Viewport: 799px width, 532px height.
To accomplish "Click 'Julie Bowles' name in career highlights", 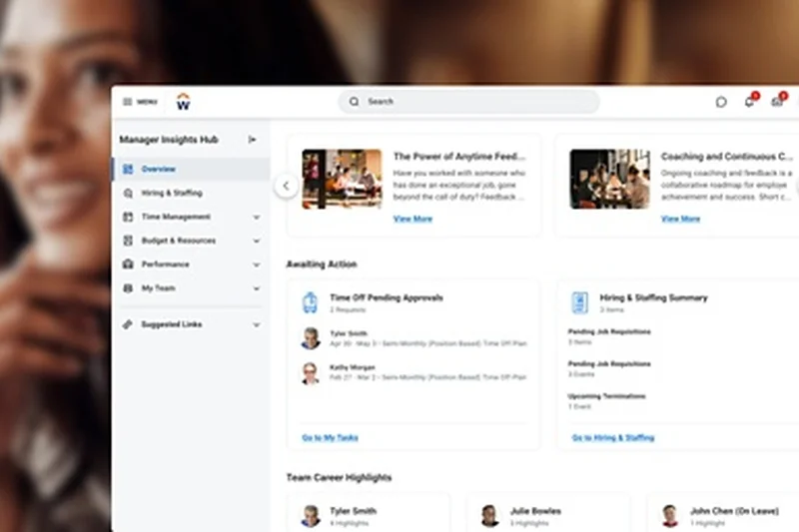I will click(535, 511).
